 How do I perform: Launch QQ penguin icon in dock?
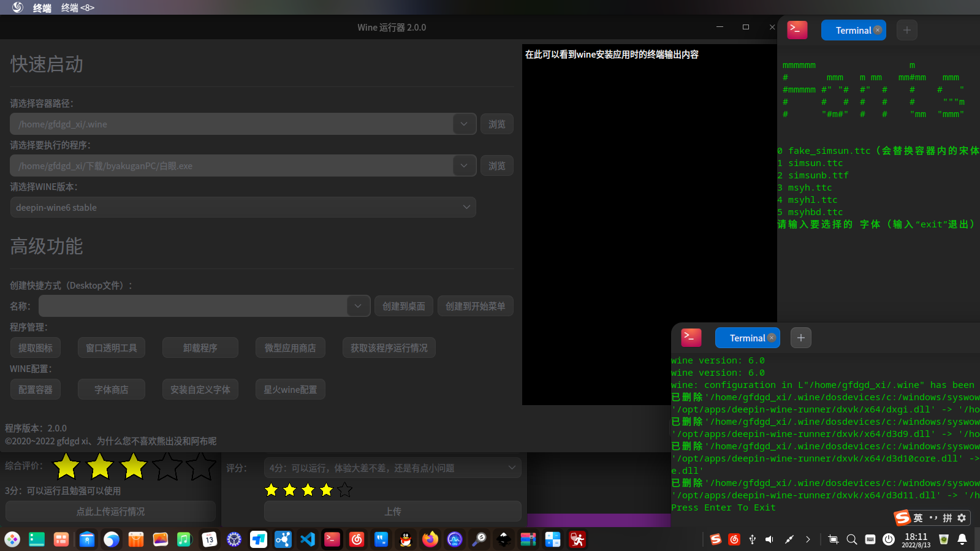tap(406, 539)
